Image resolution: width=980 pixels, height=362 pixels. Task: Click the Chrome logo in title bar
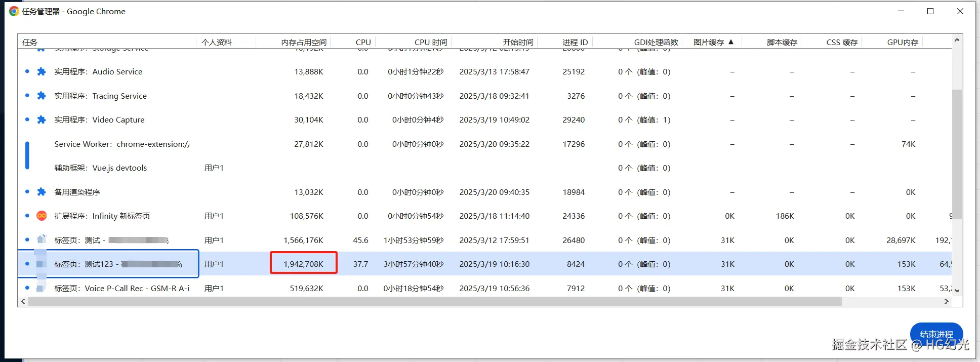14,11
